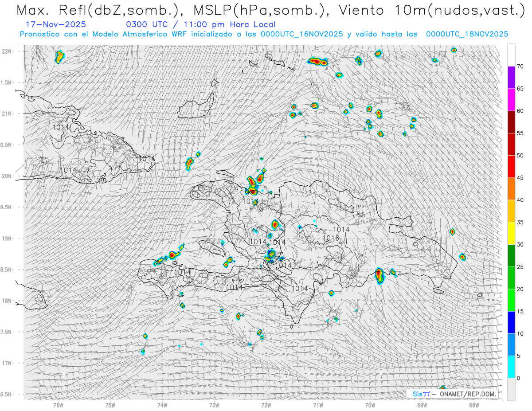Click the '68W' longitude label
The height and width of the screenshot is (411, 532).
tap(473, 405)
